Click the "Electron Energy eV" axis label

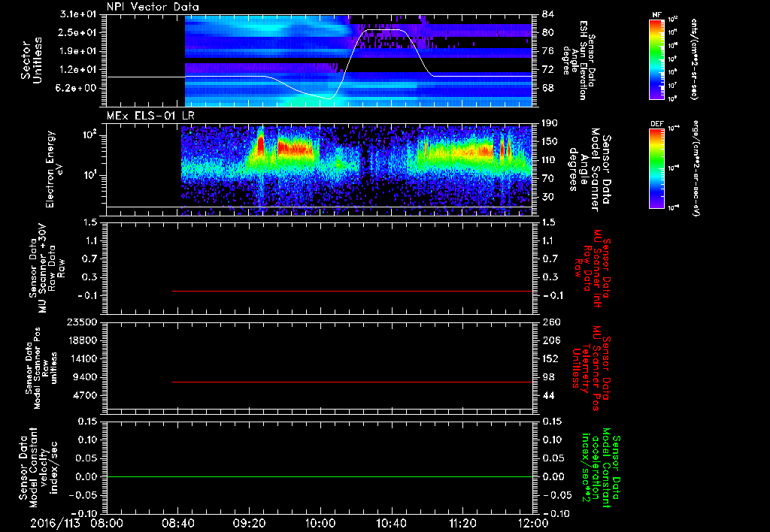click(53, 169)
